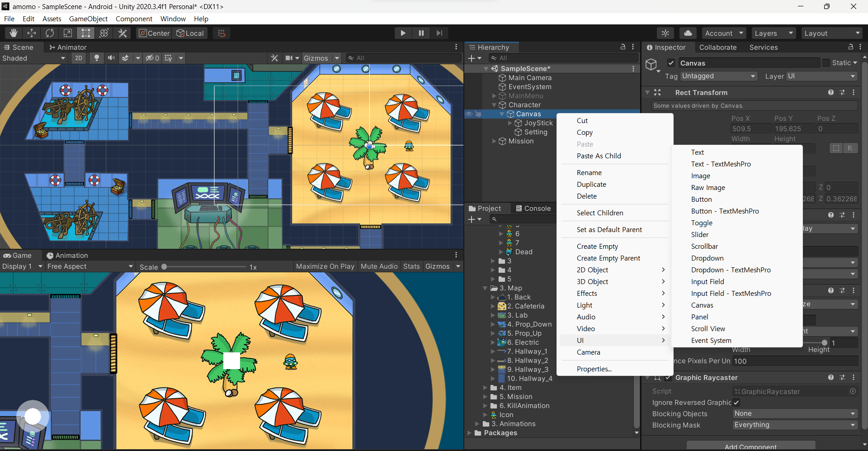Open the scene camera settings icon

[289, 58]
